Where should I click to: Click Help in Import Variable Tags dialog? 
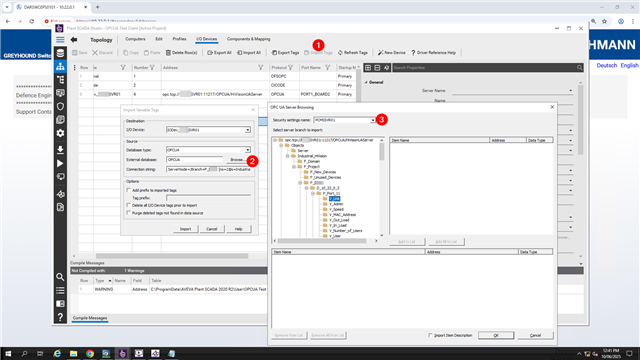(238, 229)
